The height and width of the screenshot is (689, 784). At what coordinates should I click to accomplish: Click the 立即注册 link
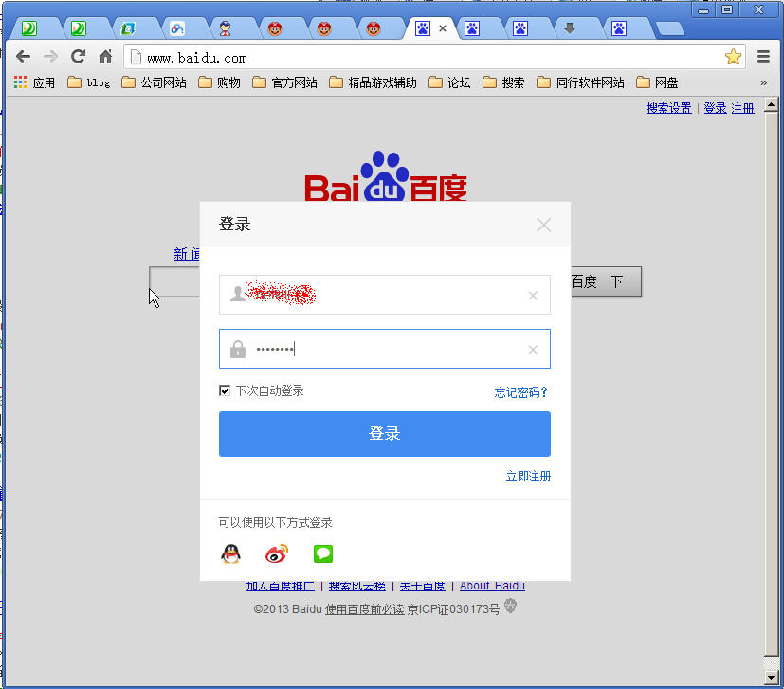[528, 476]
